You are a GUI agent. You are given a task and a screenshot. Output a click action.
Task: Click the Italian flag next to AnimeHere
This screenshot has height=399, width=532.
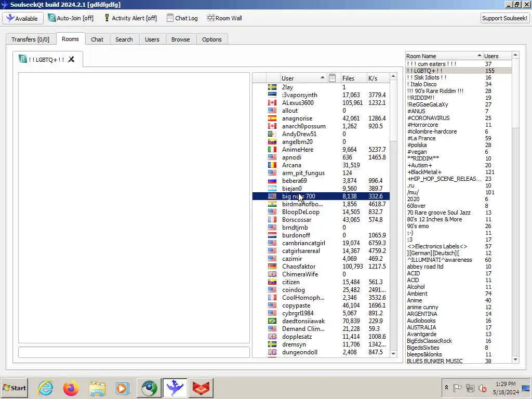(272, 150)
